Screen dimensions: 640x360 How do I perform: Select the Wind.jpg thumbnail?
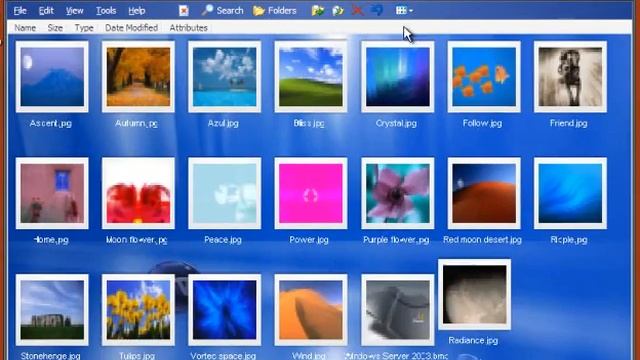point(311,310)
